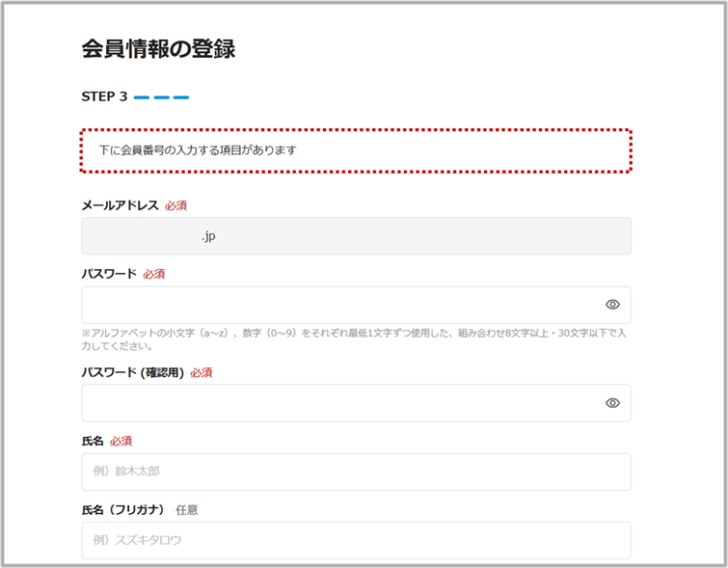Screen dimensions: 728x568
Task: Focus the パスワード (確認用) input field
Action: click(x=356, y=403)
